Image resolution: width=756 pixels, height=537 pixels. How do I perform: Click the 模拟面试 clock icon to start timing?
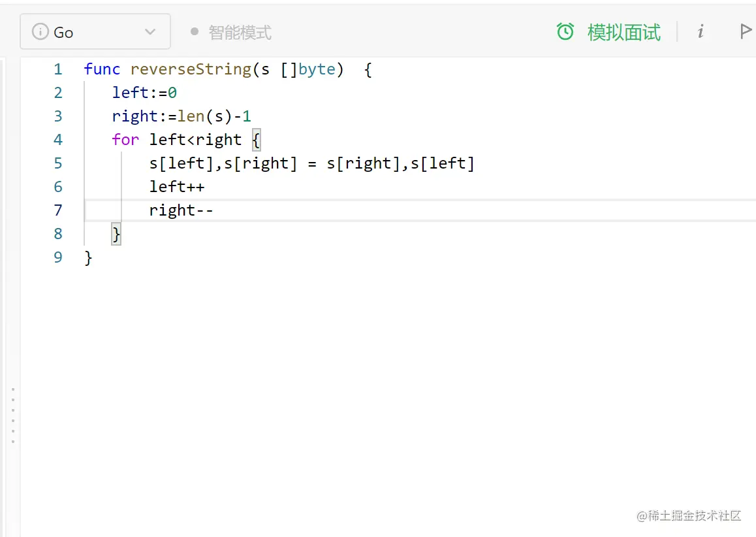pyautogui.click(x=565, y=31)
